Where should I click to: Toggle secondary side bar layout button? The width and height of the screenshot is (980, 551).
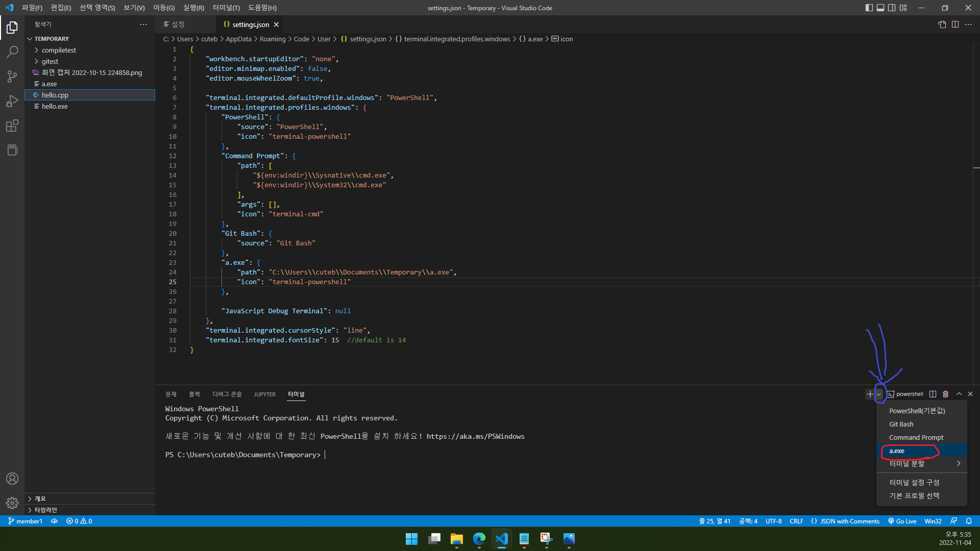[x=892, y=8]
